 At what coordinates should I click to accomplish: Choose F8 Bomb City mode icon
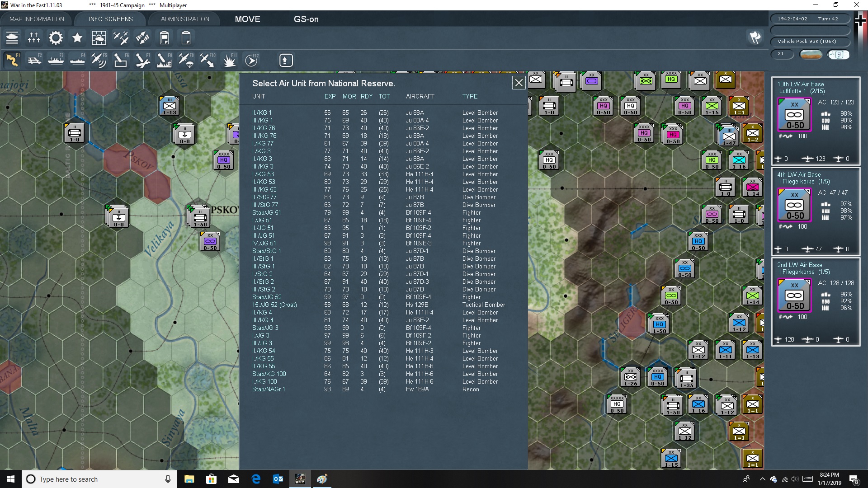pyautogui.click(x=164, y=60)
